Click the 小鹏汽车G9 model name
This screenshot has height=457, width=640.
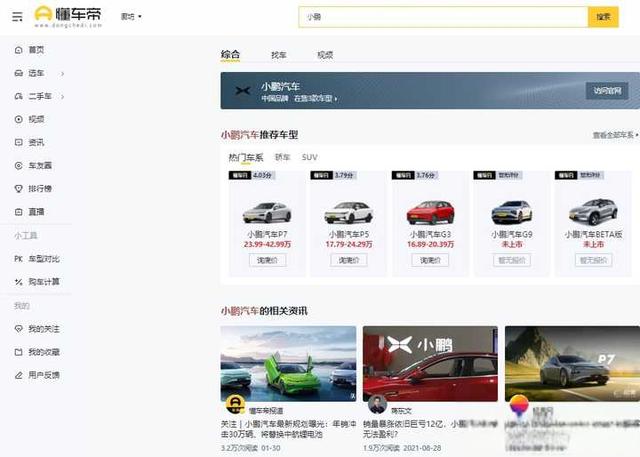[512, 234]
